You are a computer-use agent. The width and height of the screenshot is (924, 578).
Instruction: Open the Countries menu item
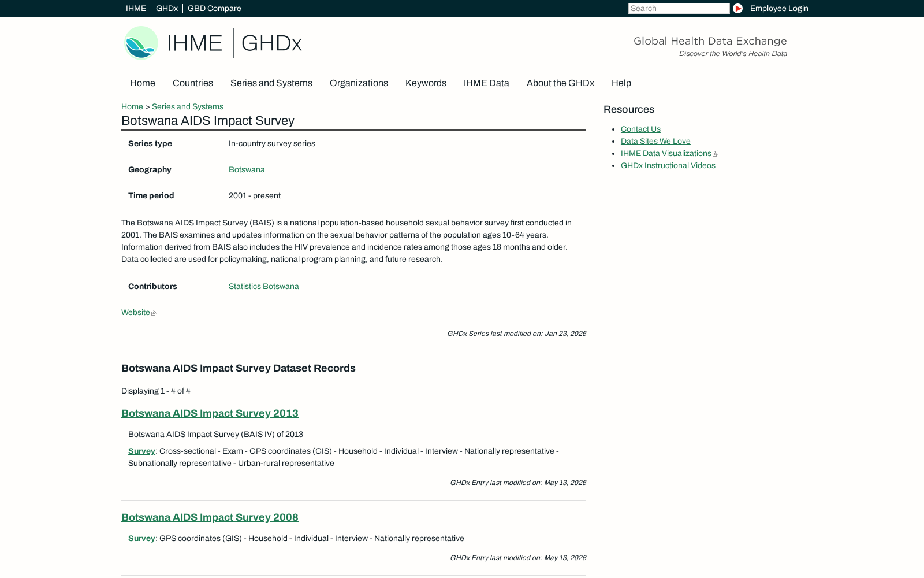point(193,83)
